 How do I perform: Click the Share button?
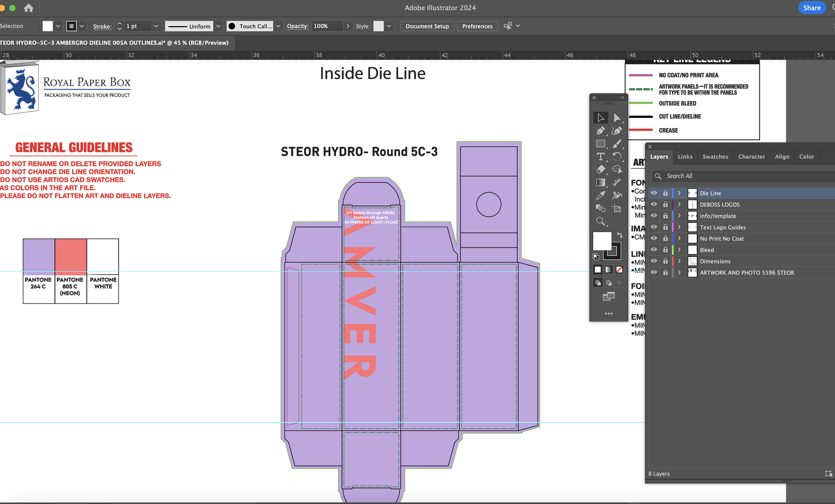(x=812, y=8)
